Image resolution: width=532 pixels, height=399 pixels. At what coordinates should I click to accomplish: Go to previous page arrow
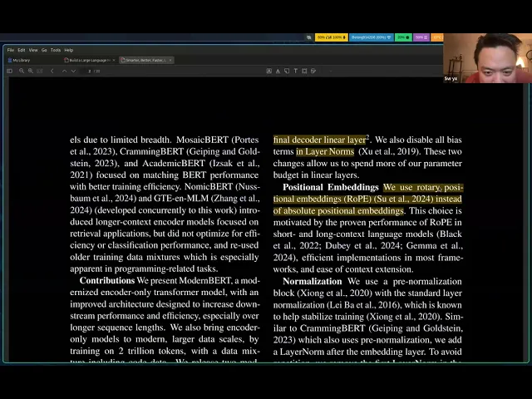coord(65,71)
